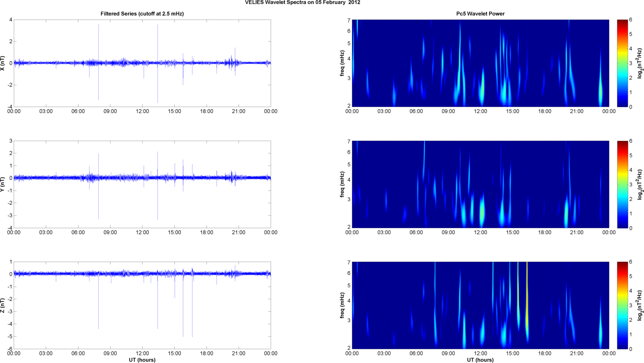Image resolution: width=644 pixels, height=363 pixels.
Task: Click the "Z (nT)" axis label
Action: coord(3,305)
